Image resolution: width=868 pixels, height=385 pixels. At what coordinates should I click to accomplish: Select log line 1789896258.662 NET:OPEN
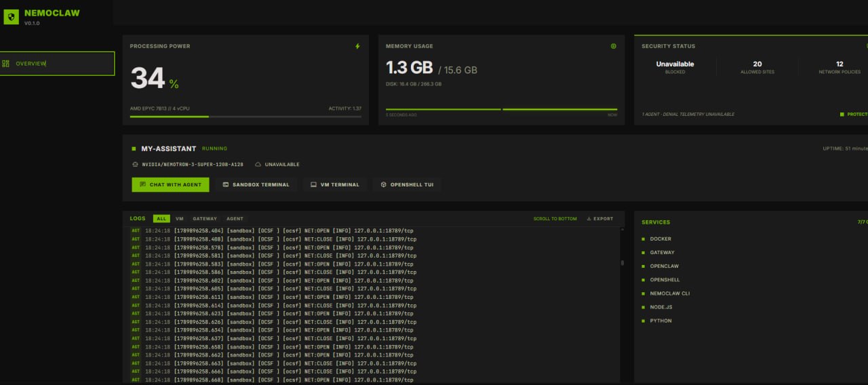pyautogui.click(x=273, y=355)
